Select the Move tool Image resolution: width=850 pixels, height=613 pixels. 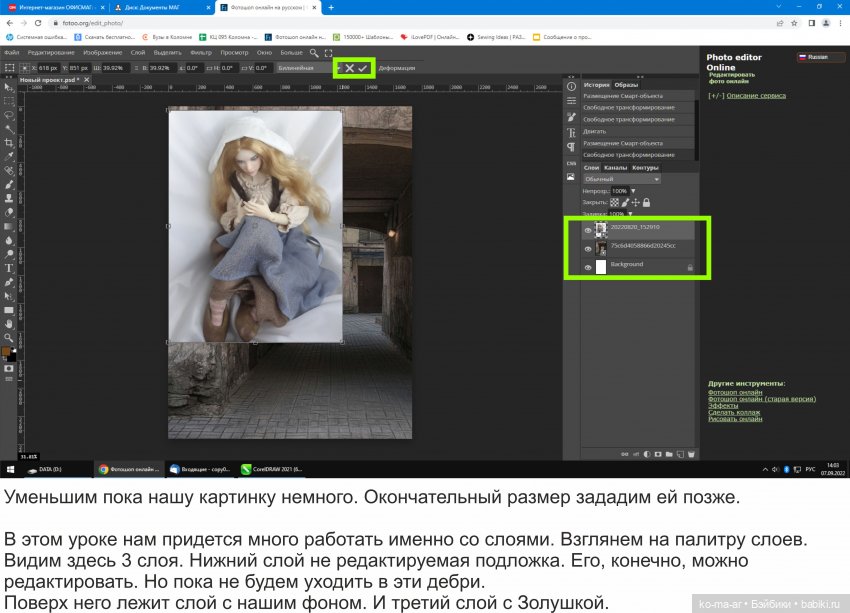tap(7, 86)
